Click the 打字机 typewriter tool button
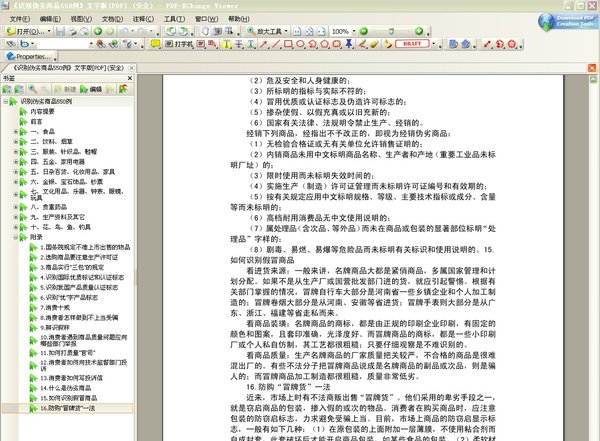 [179, 44]
